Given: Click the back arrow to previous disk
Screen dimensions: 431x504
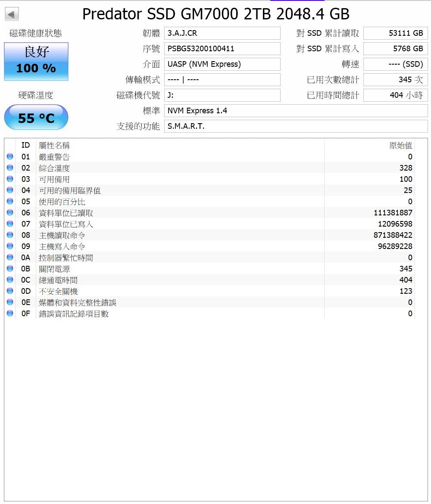Looking at the screenshot, I should [12, 14].
